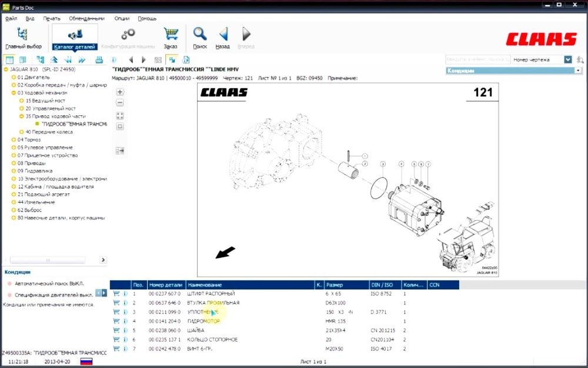
Task: Click the thumbnail grid view icon
Action: tap(158, 59)
